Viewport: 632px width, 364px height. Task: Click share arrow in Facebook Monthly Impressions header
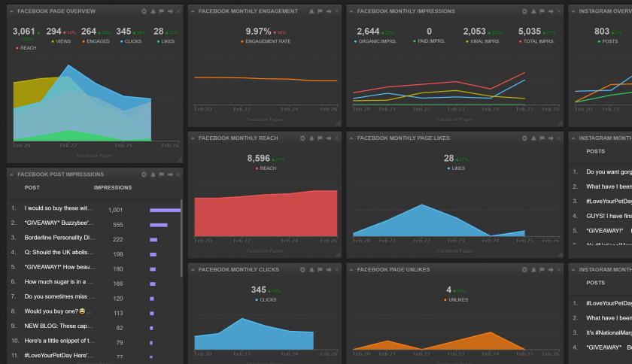coord(551,11)
